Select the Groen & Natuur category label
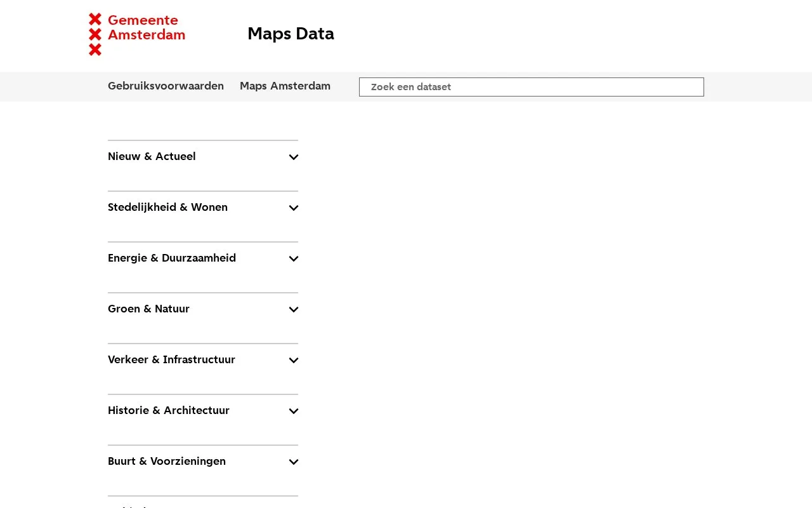 pyautogui.click(x=148, y=309)
